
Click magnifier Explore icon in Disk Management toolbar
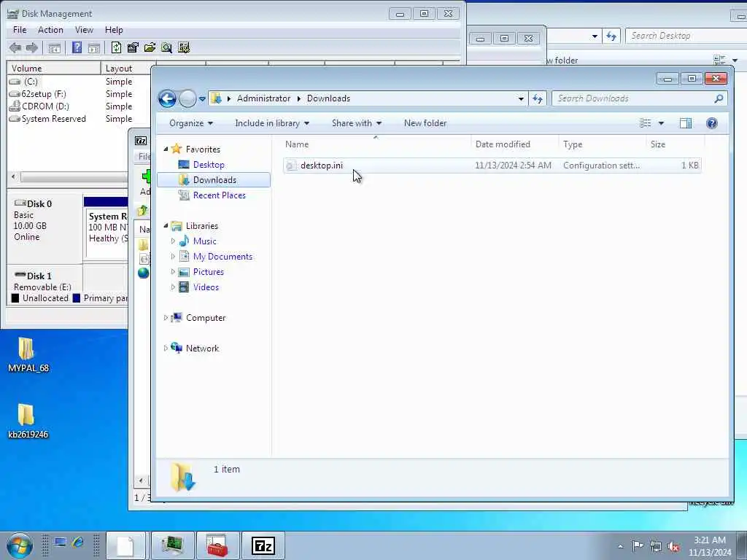click(166, 47)
